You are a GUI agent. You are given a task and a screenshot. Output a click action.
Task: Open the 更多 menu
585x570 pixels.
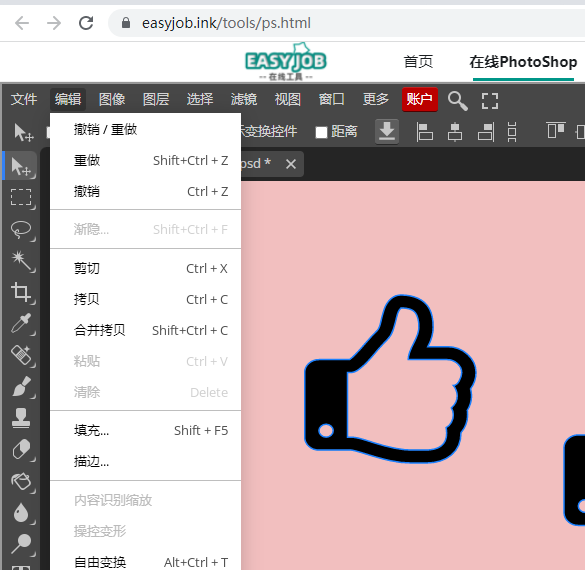coord(376,99)
